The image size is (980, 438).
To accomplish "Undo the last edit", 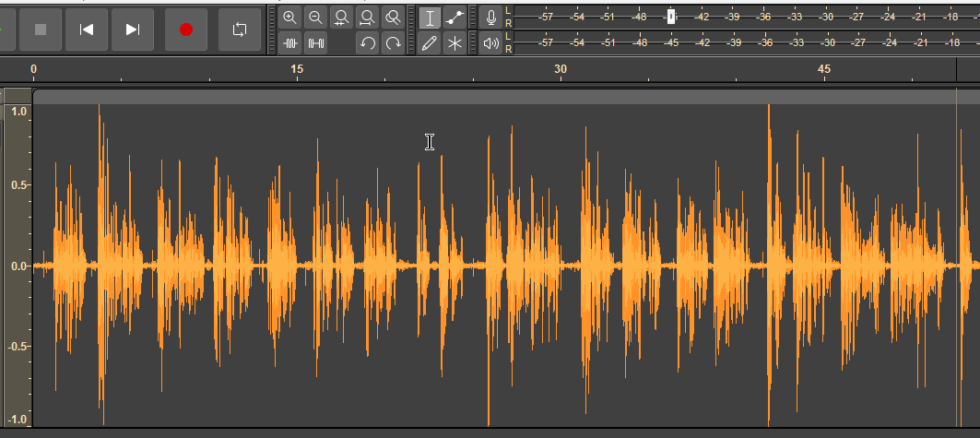I will (x=368, y=43).
